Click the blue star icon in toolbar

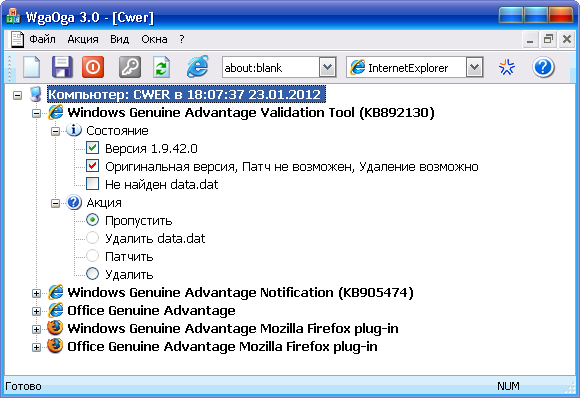pyautogui.click(x=506, y=67)
